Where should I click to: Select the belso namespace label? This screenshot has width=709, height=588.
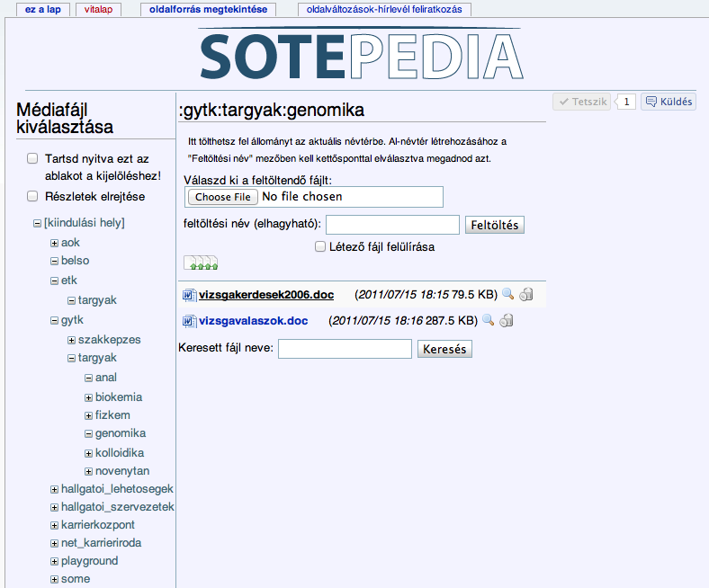75,261
